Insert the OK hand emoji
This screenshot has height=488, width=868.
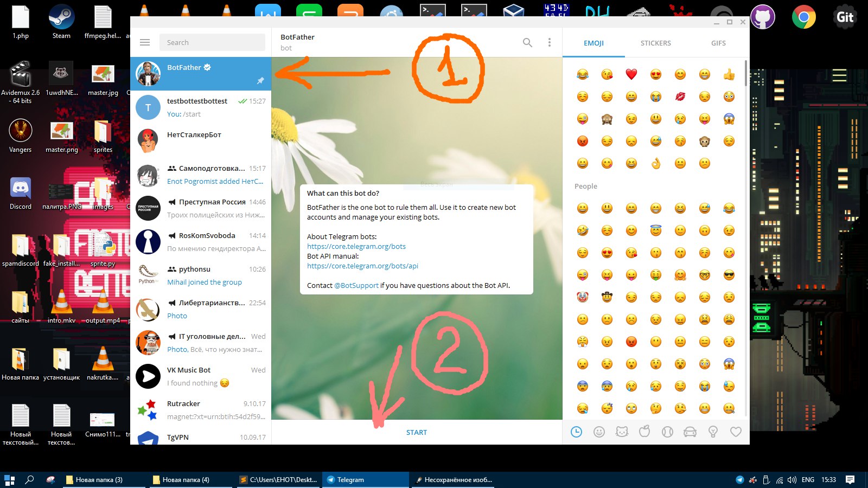(x=655, y=163)
